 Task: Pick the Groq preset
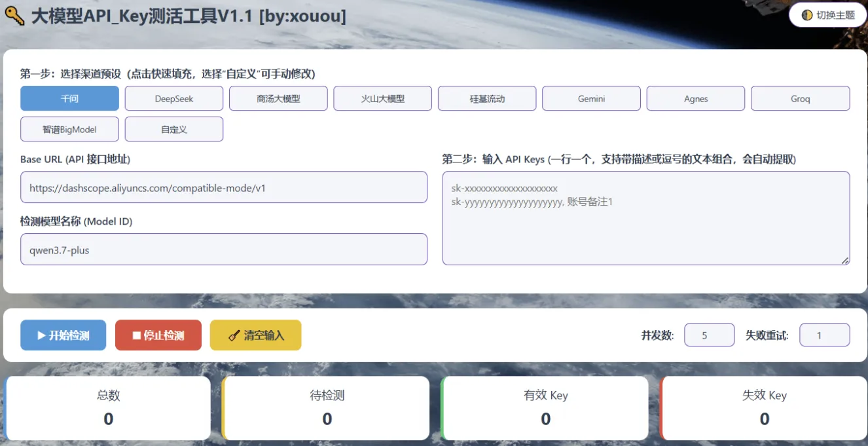pos(801,98)
